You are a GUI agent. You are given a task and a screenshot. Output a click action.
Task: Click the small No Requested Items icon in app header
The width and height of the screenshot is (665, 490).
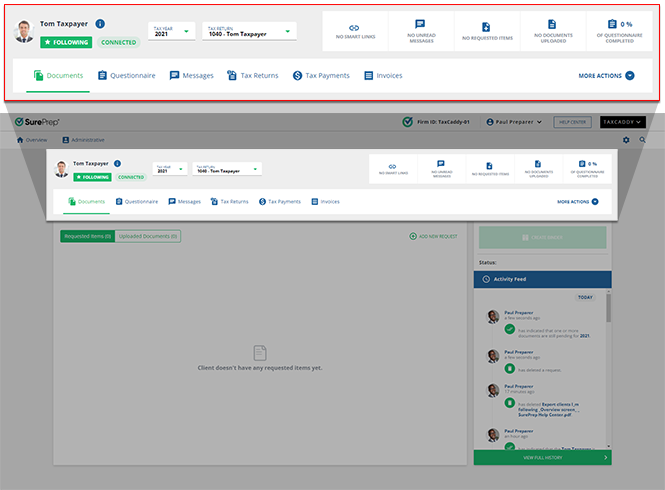489,165
